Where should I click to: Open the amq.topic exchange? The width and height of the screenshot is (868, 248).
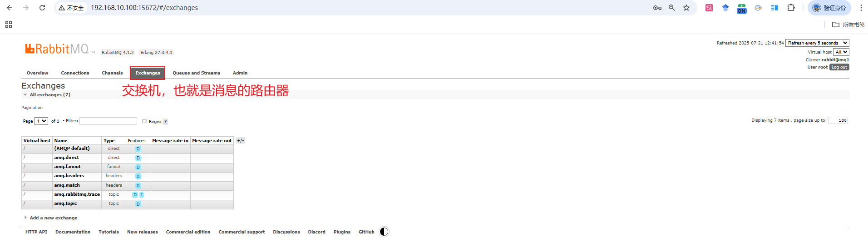(65, 203)
